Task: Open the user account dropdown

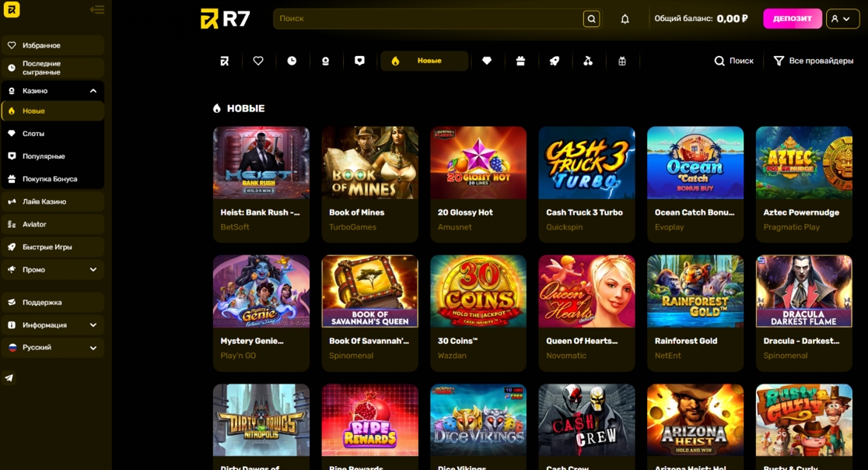Action: point(842,19)
